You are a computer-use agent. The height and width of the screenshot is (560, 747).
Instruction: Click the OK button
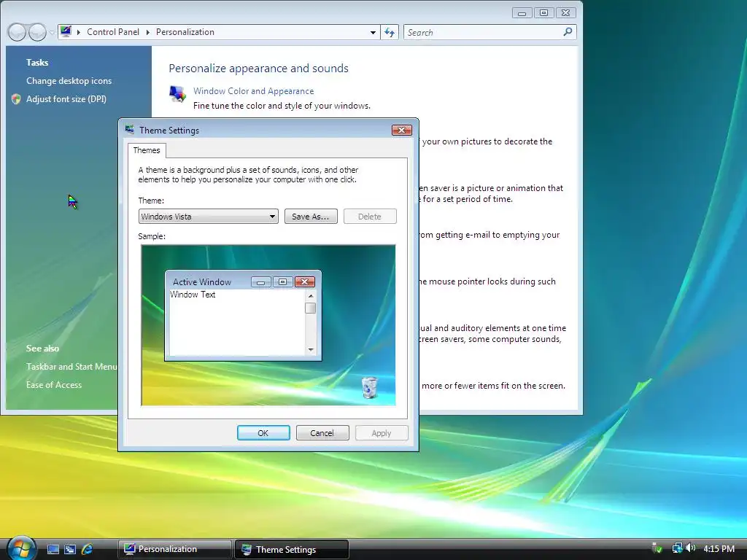point(263,433)
